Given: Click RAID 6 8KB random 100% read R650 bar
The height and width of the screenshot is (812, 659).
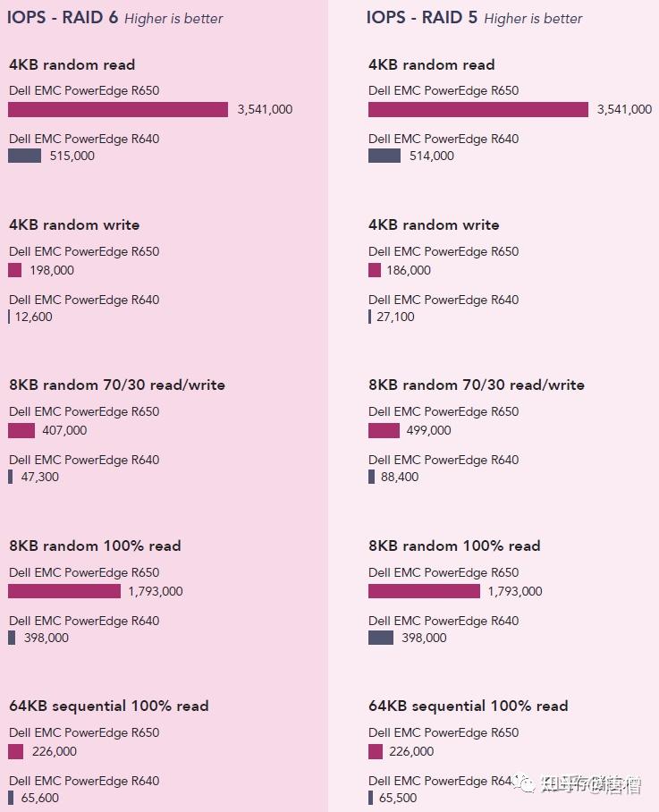Looking at the screenshot, I should 64,591.
